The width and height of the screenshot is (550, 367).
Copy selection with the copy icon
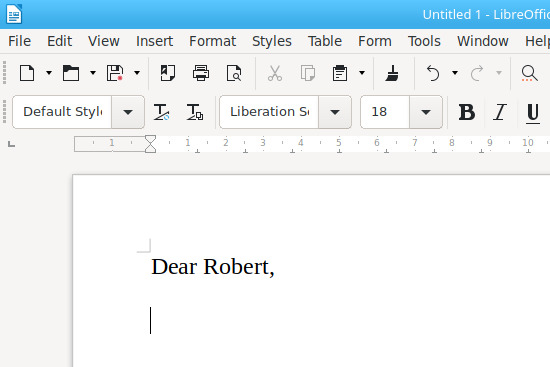(308, 73)
